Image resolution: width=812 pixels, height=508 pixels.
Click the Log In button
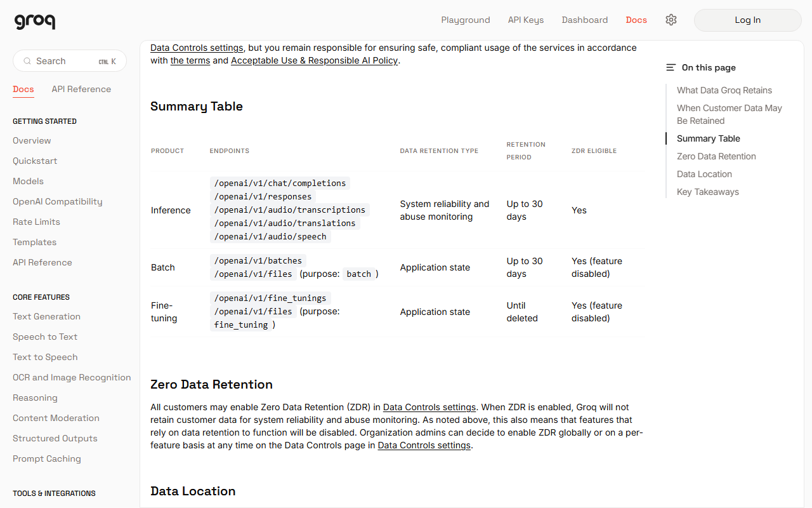[748, 20]
